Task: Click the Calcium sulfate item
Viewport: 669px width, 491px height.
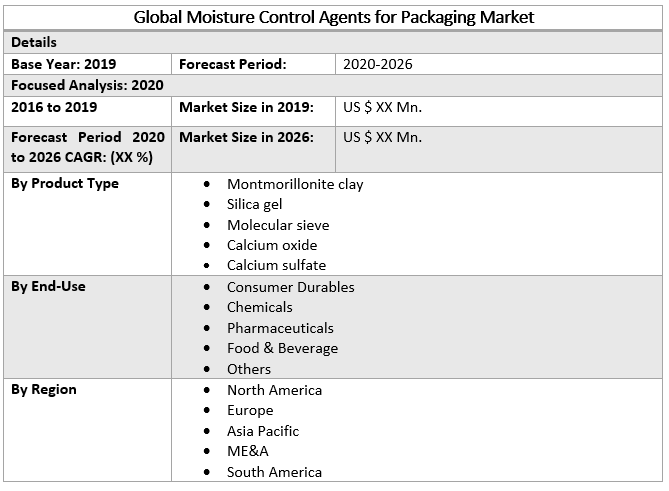Action: [x=276, y=265]
